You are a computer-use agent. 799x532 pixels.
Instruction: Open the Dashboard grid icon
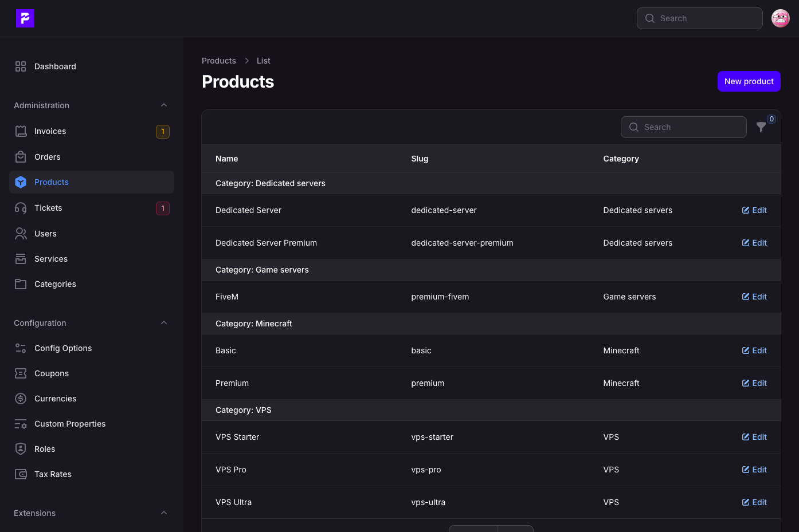(21, 66)
